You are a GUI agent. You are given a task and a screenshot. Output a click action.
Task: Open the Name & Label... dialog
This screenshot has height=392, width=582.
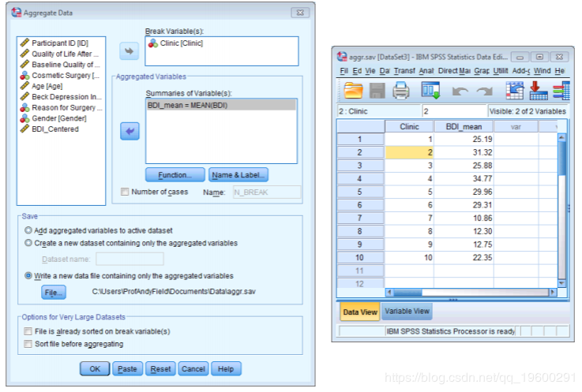tap(238, 174)
